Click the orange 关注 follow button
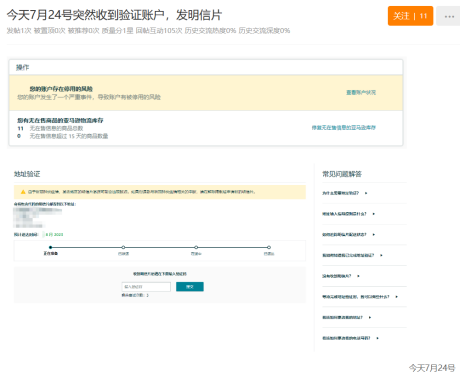 pos(410,16)
